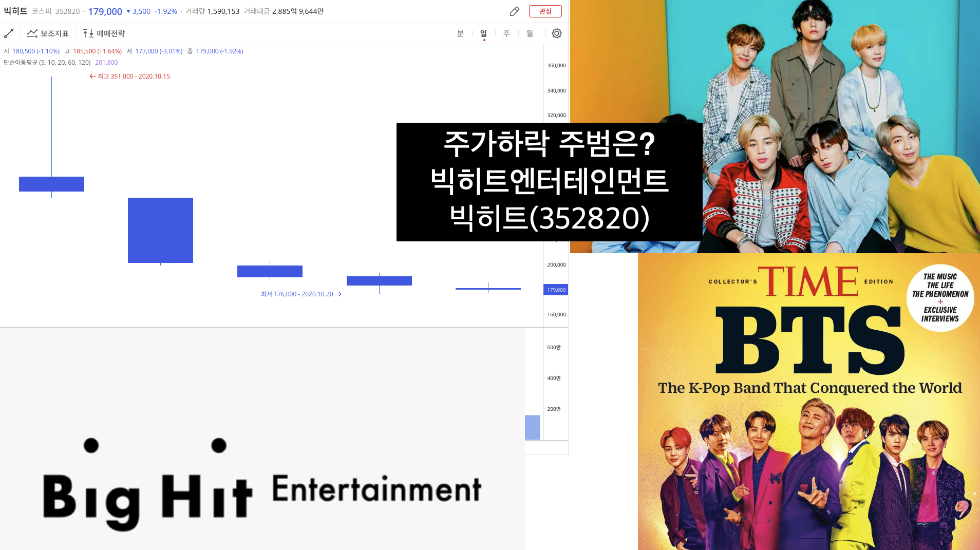Screen dimensions: 980x550
Task: Switch chart to 주 weekly view
Action: coord(506,33)
